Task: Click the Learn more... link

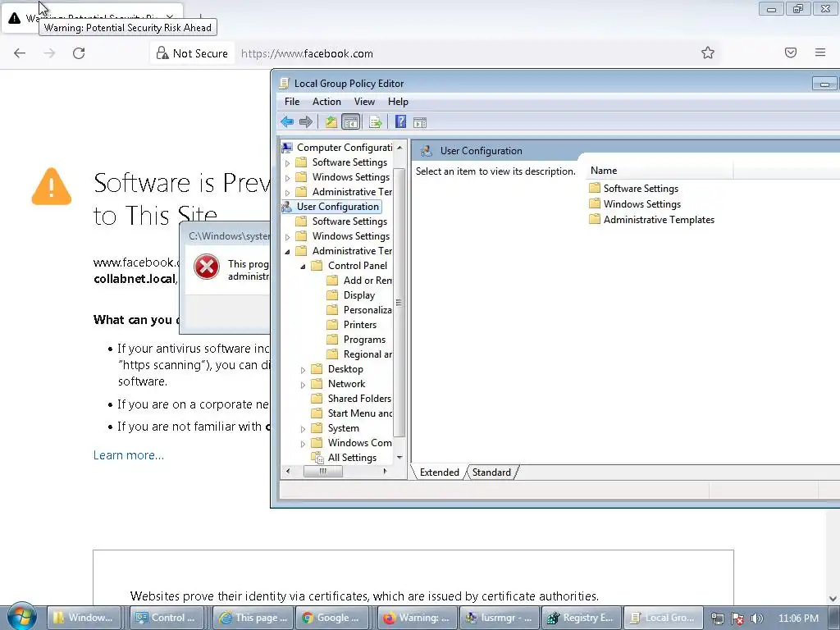Action: tap(129, 454)
